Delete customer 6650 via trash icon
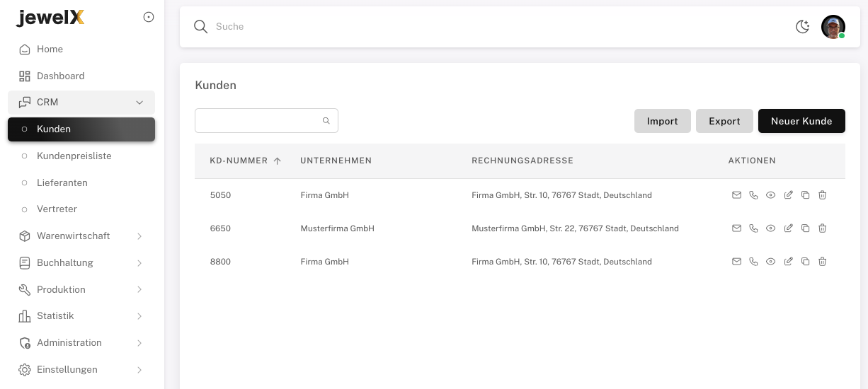Viewport: 868px width, 389px height. (822, 228)
